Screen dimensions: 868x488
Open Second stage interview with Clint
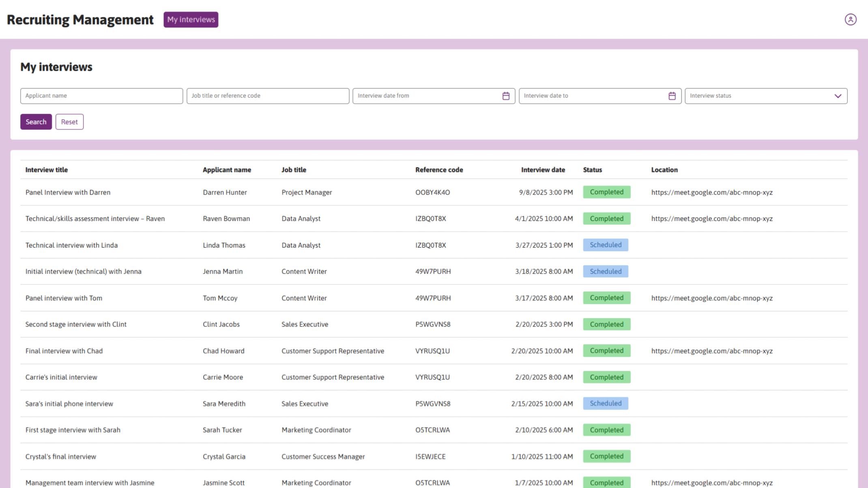tap(76, 325)
